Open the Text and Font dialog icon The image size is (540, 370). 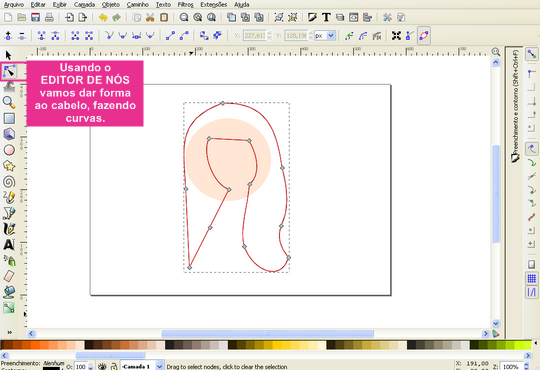coord(326,17)
